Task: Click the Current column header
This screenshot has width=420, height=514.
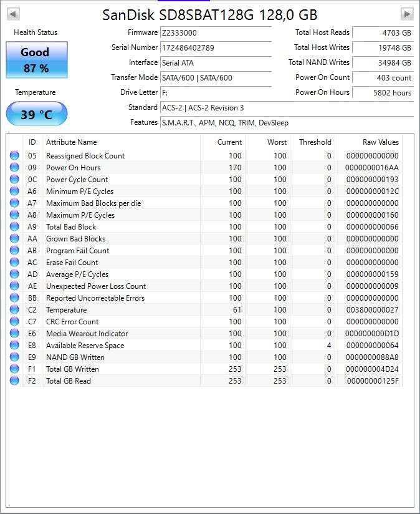Action: pyautogui.click(x=223, y=142)
